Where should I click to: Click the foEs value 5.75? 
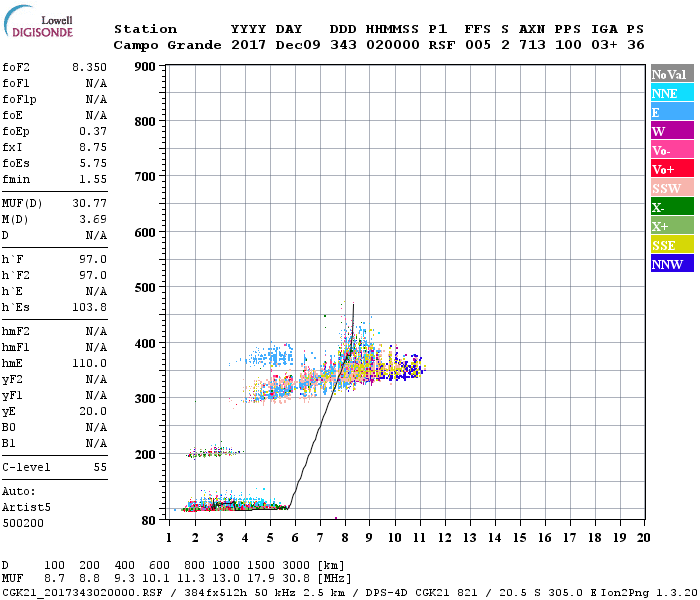click(93, 163)
